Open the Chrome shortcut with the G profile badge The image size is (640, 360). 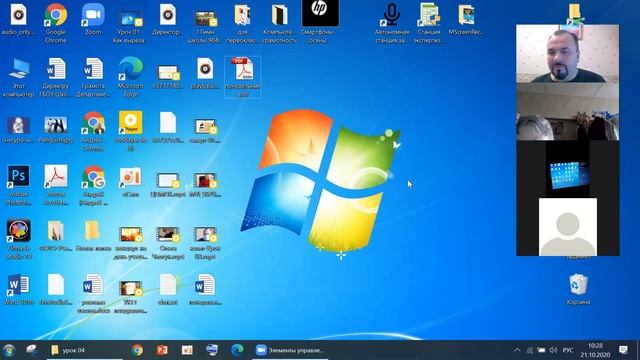coord(93,185)
